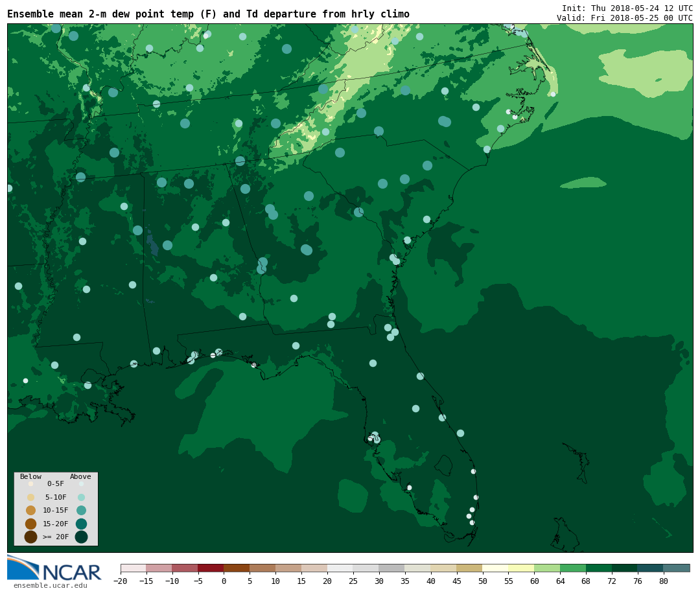Pick the 68 to 72 green colorbar swatch
Image resolution: width=700 pixels, height=593 pixels.
click(599, 568)
